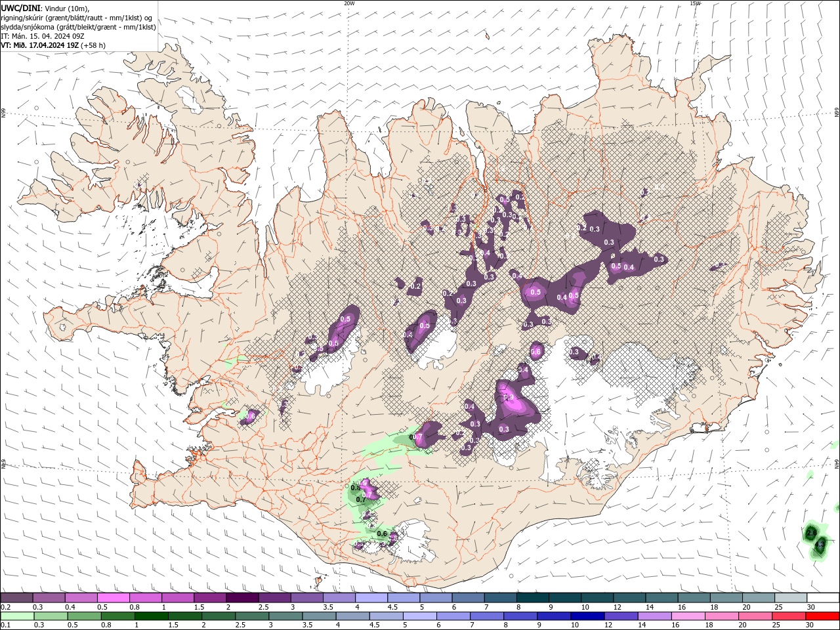Click the legend line 'slydda/snjókoma (grátt/bleikt/grænt - mm/1klst)'

pyautogui.click(x=78, y=27)
